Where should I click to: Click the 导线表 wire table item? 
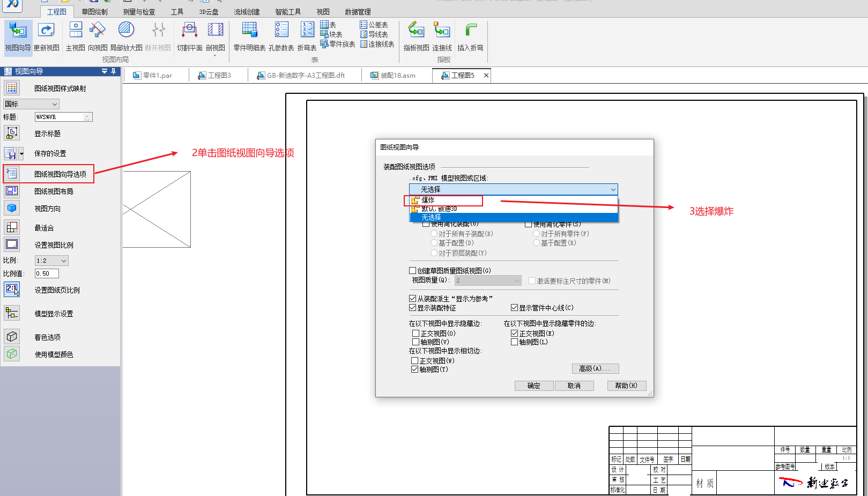(374, 34)
